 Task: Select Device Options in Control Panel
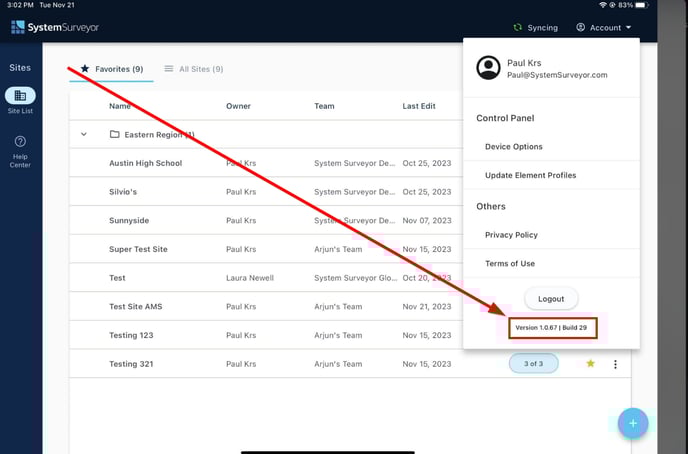514,147
